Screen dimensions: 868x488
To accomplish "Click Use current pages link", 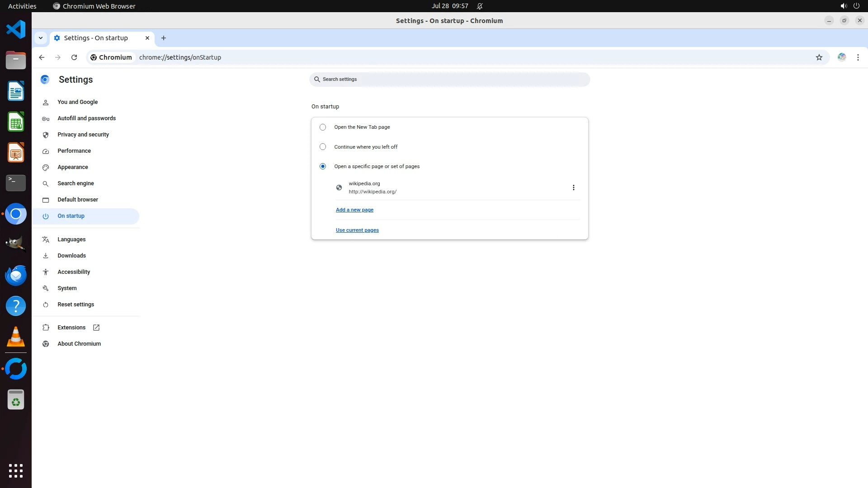I will click(357, 230).
